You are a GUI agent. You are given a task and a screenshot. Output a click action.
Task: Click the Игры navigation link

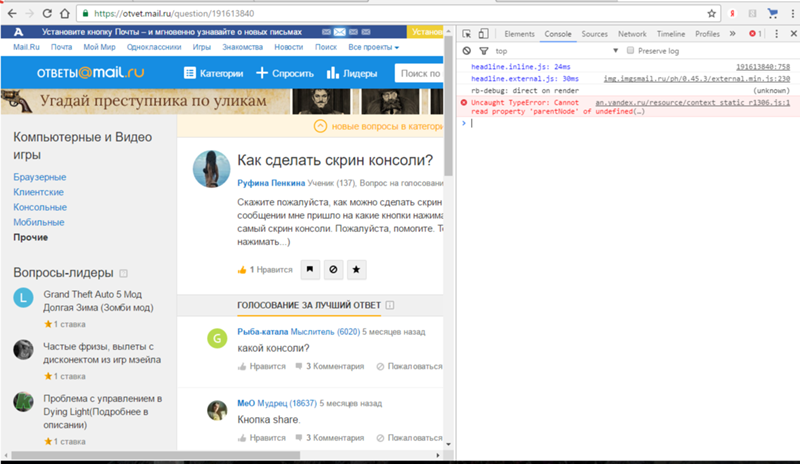pos(202,47)
